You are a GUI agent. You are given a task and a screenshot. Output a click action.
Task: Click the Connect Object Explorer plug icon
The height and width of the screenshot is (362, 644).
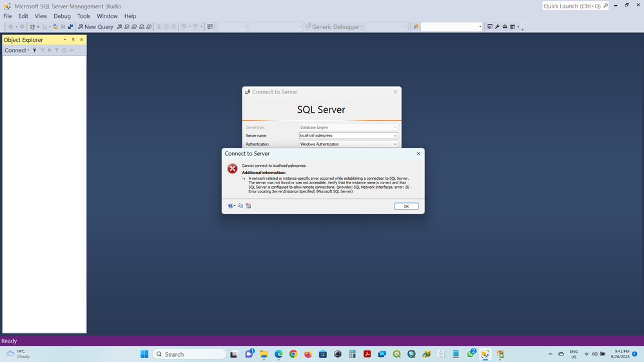tap(35, 50)
